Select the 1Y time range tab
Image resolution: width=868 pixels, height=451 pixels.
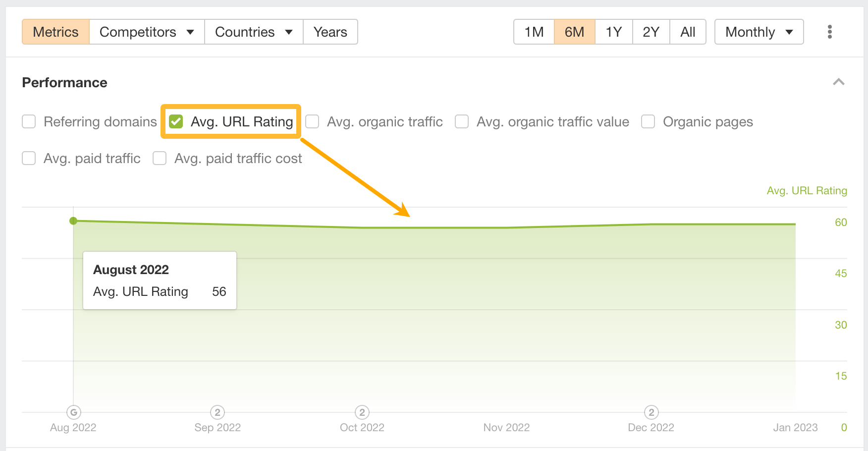[x=613, y=31]
